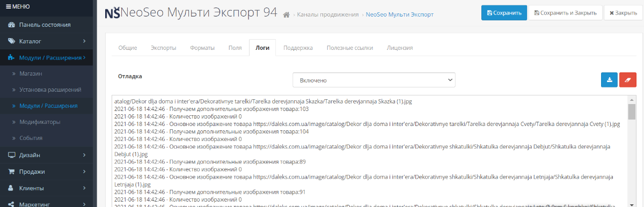
Task: Click Сохранить и Закрыть button
Action: (x=565, y=13)
